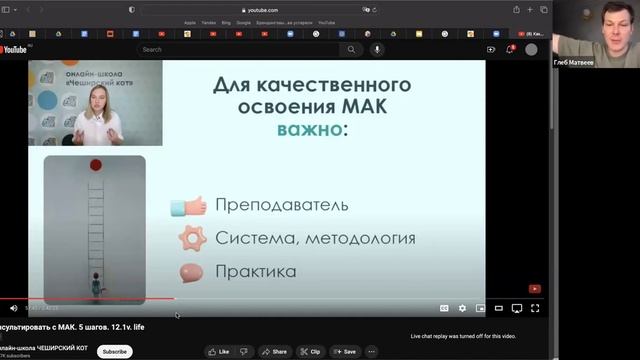Dislike the video
The height and width of the screenshot is (360, 640).
tap(244, 351)
